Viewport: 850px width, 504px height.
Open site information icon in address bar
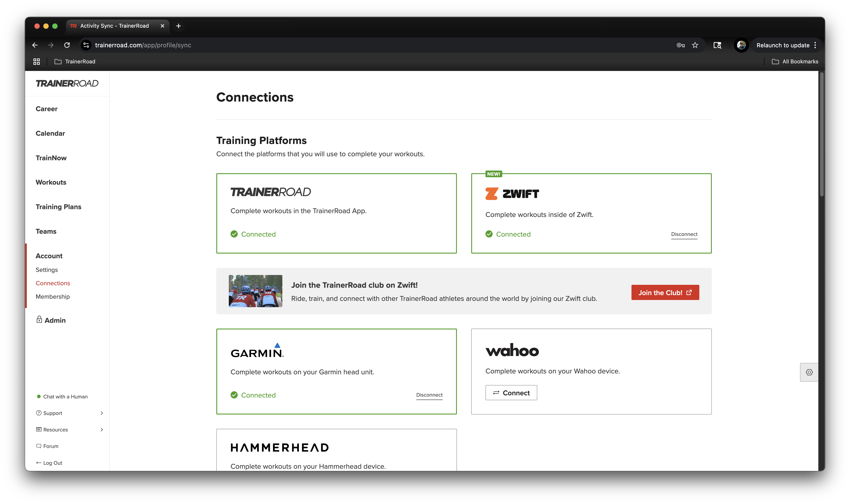(86, 45)
